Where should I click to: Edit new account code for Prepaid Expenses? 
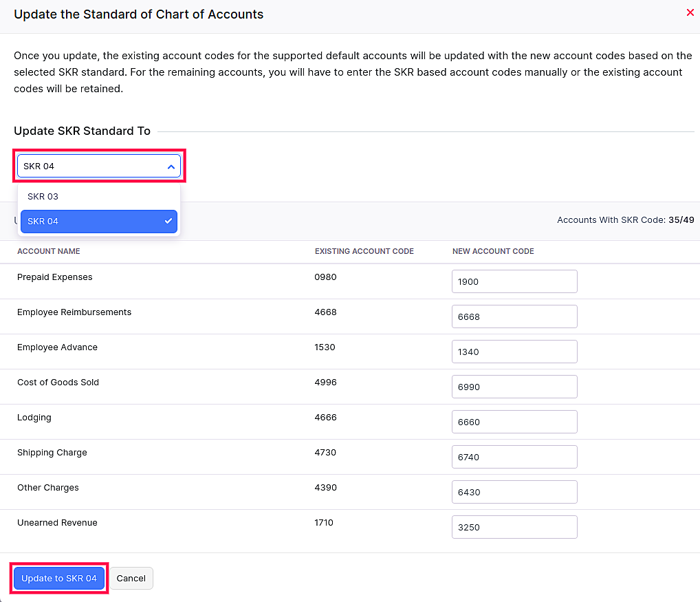click(x=514, y=281)
